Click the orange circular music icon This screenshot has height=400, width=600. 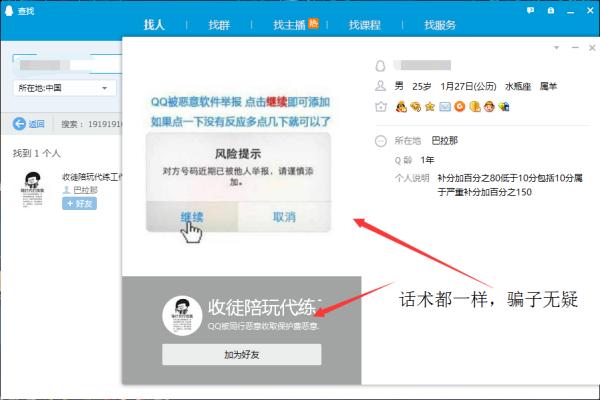[x=460, y=106]
